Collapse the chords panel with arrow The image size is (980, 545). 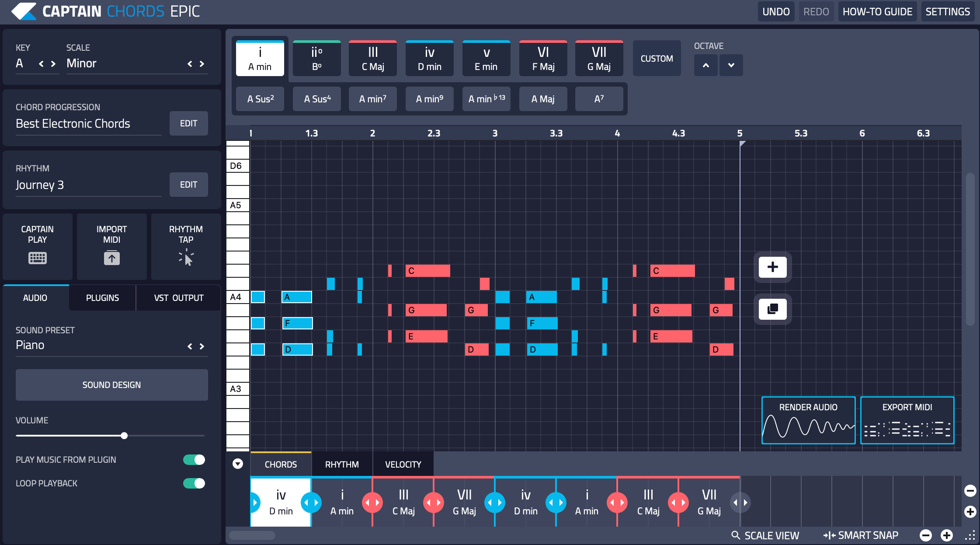238,464
